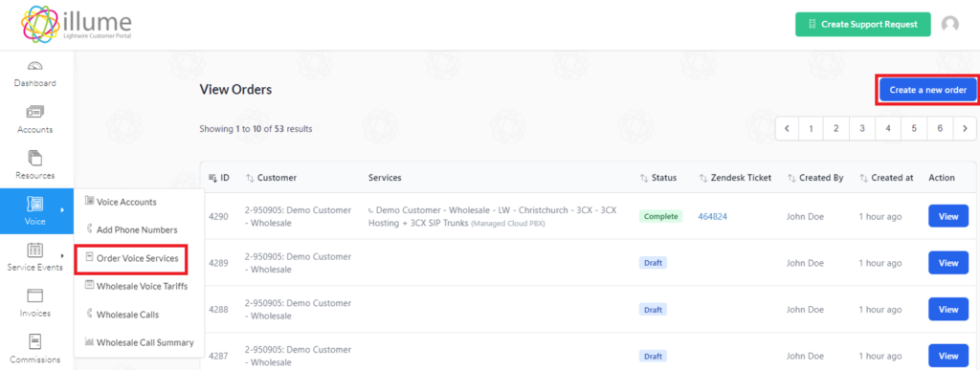This screenshot has height=370, width=980.
Task: Open the Invoices sidebar icon
Action: [x=35, y=295]
